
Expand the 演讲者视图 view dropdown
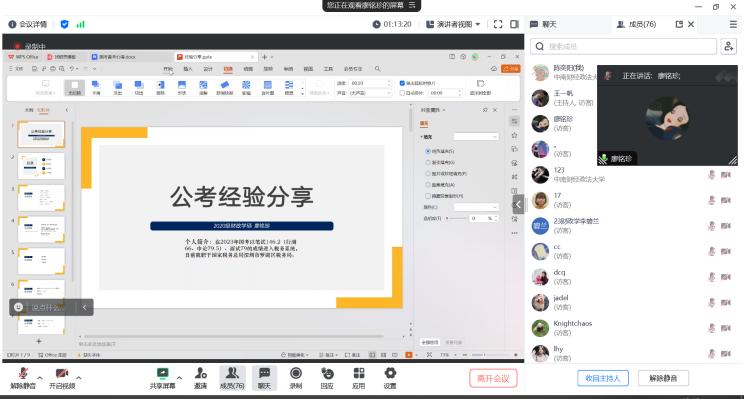[x=454, y=24]
